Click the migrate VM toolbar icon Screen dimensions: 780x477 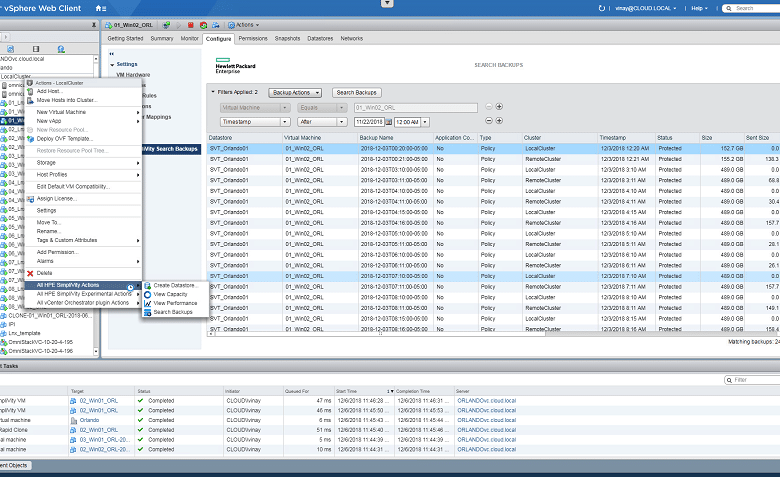tap(215, 25)
